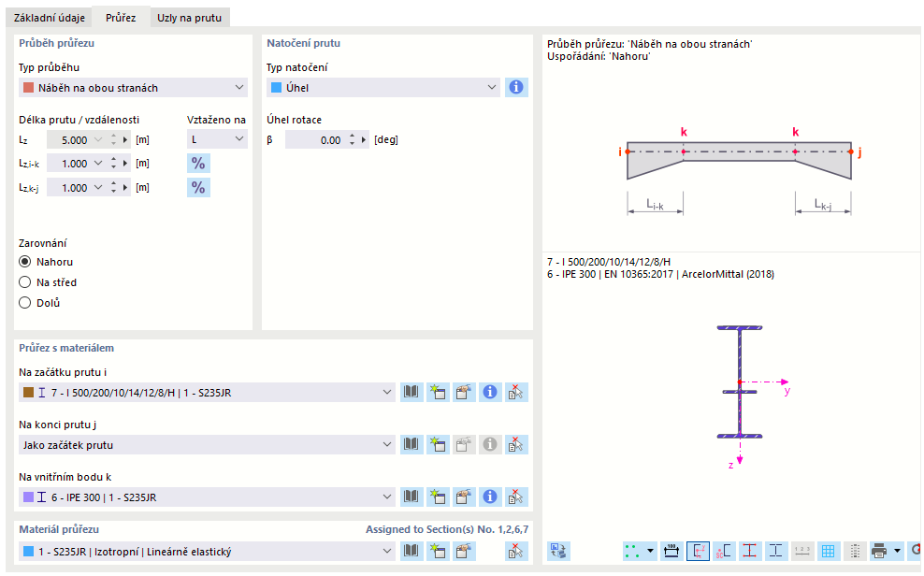The height and width of the screenshot is (576, 924).
Task: Expand Na začátku prutu i section list
Action: click(386, 392)
